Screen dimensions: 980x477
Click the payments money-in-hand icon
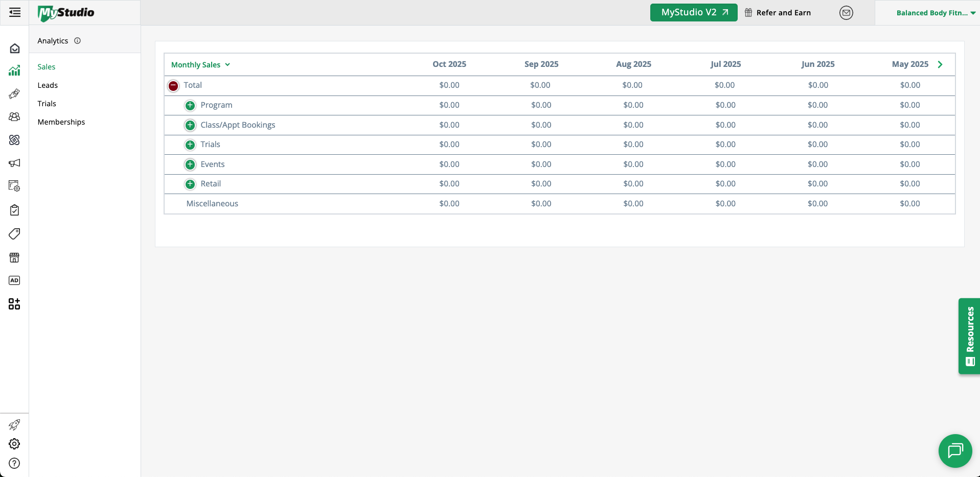point(14,94)
